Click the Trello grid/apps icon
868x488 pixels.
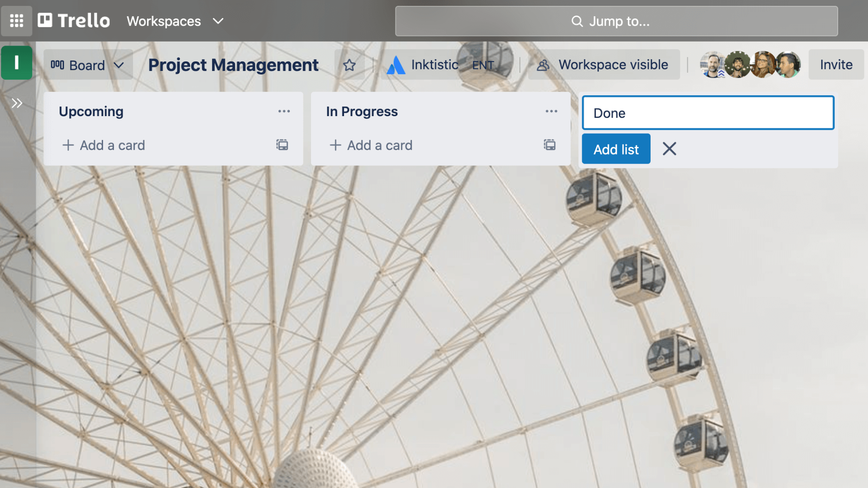point(17,21)
